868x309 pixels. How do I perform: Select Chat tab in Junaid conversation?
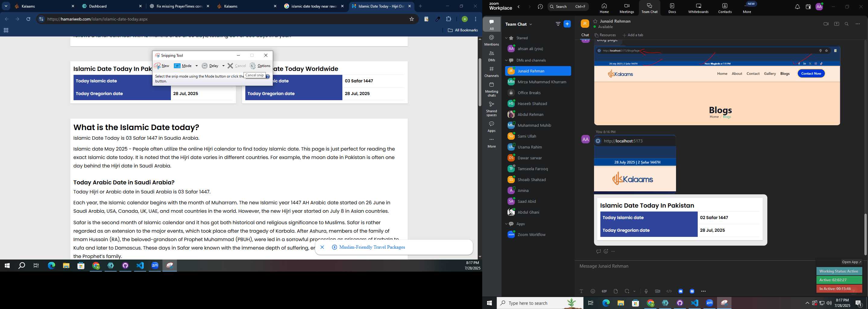pos(585,35)
